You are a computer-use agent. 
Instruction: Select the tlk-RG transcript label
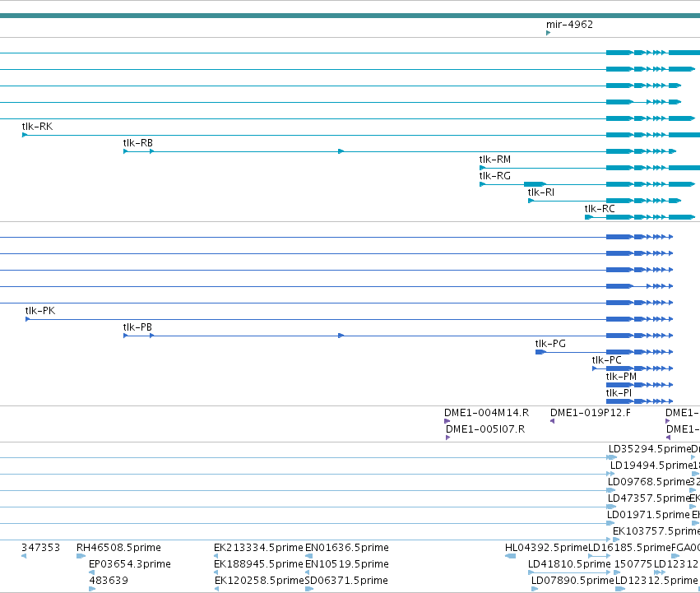(x=494, y=176)
